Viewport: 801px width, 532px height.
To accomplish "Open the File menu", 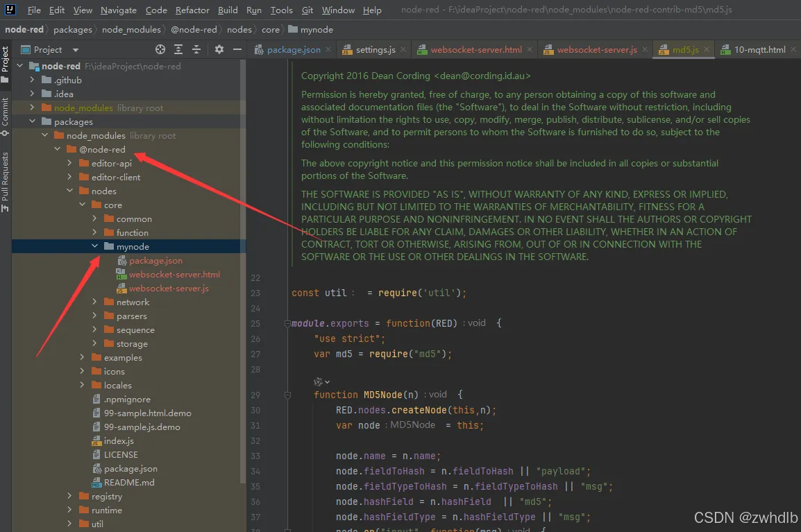I will [34, 10].
